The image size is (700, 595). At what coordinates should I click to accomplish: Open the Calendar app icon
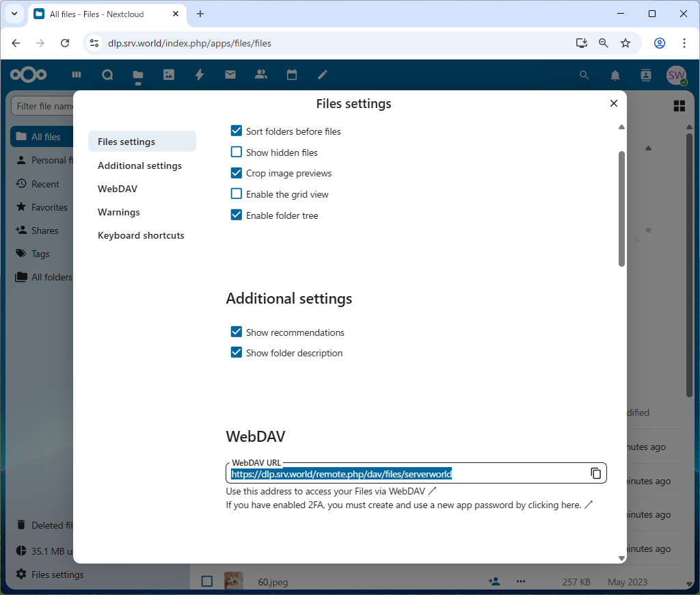point(292,75)
